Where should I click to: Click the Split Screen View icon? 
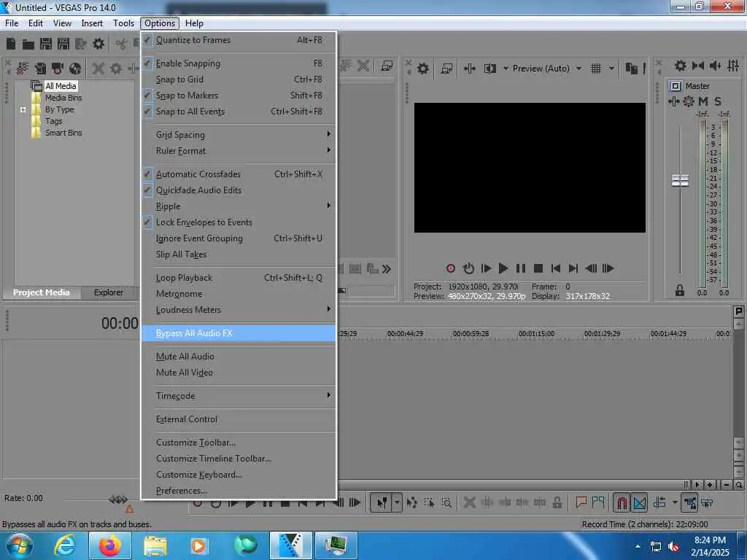(x=489, y=69)
